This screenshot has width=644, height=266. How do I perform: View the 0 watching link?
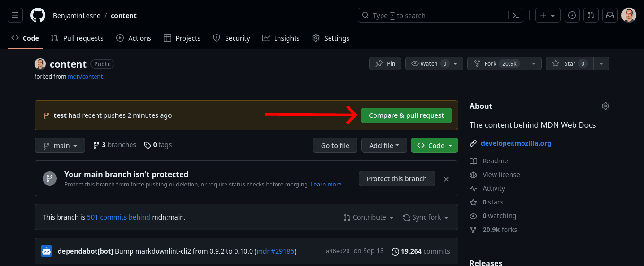pos(493,216)
